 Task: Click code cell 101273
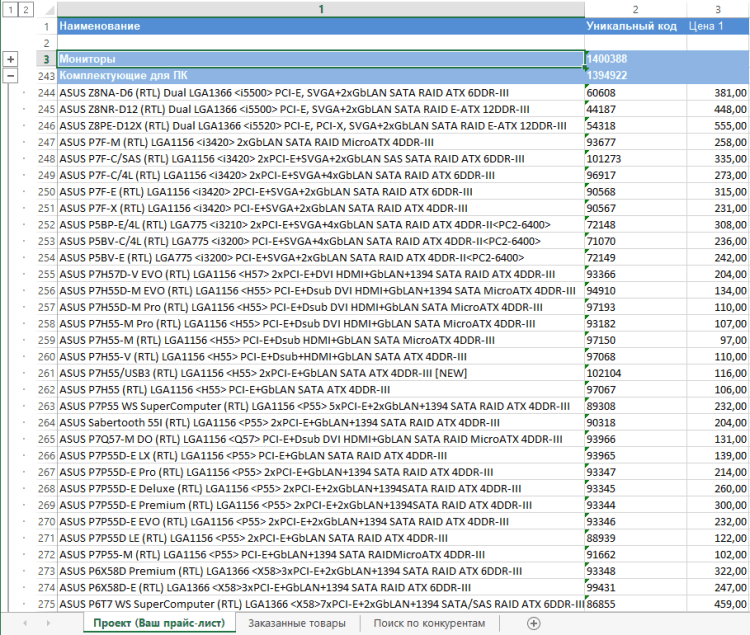coord(636,159)
